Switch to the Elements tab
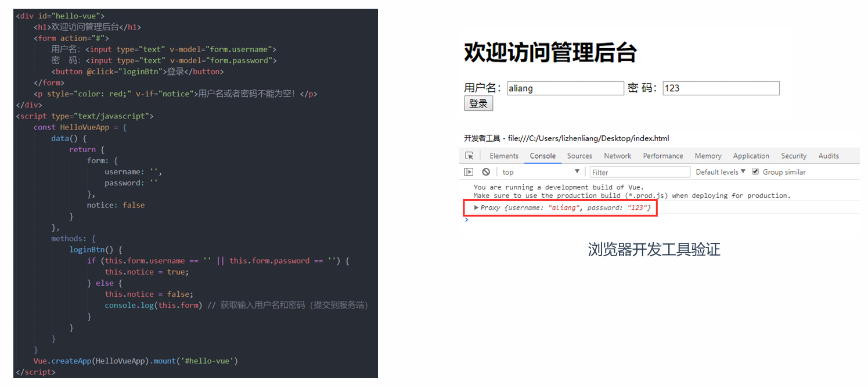Viewport: 868px width, 388px height. 503,156
